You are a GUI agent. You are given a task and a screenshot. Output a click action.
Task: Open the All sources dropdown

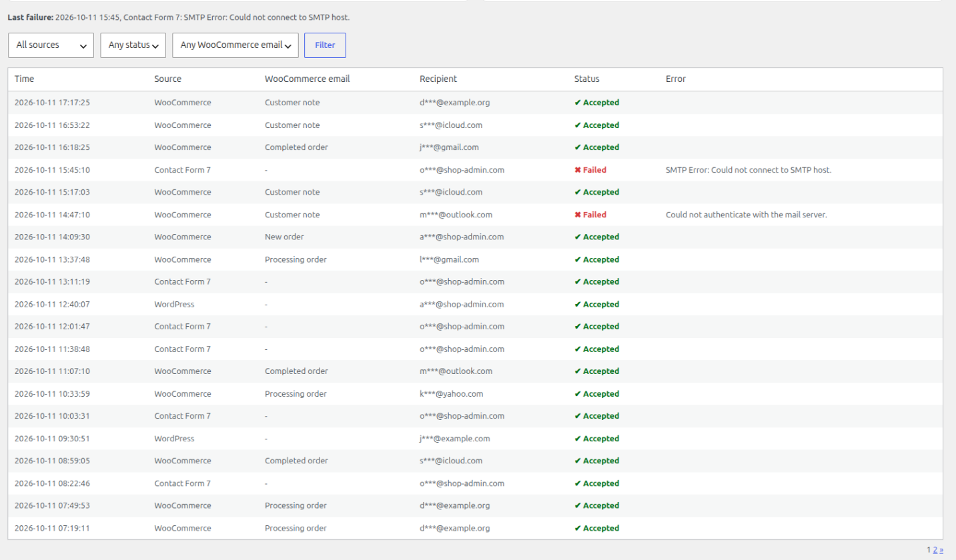point(51,45)
